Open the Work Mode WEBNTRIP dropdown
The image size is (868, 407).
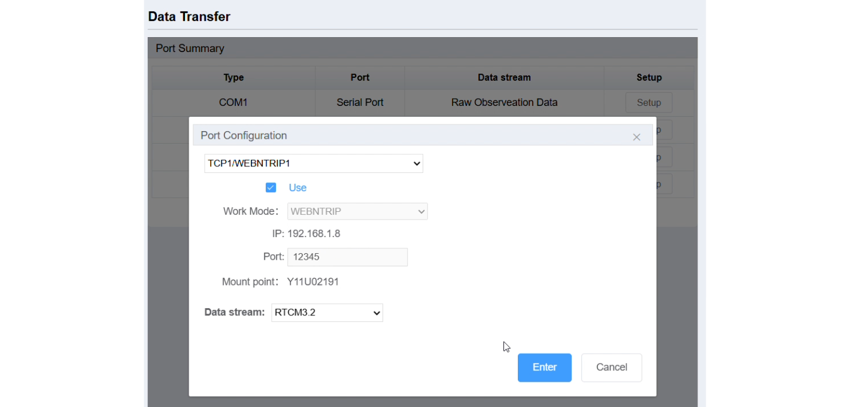pos(357,211)
